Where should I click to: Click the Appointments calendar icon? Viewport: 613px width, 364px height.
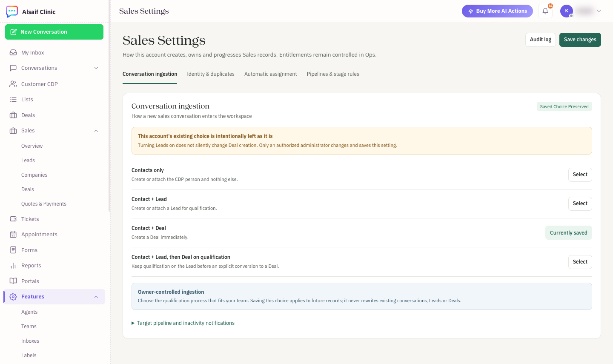(13, 234)
